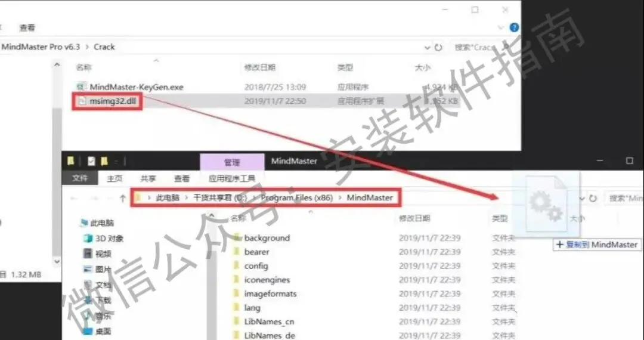Image resolution: width=644 pixels, height=340 pixels.
Task: Select 图片 in navigation pane
Action: pos(103,270)
